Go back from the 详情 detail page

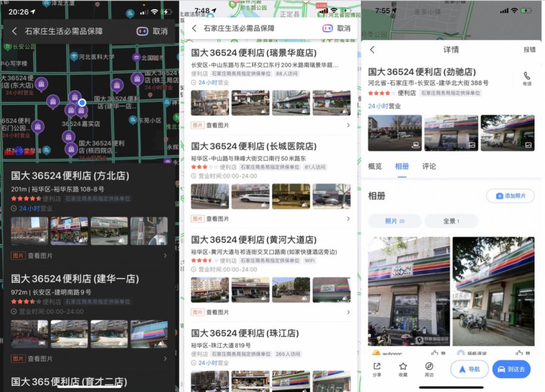coord(372,50)
